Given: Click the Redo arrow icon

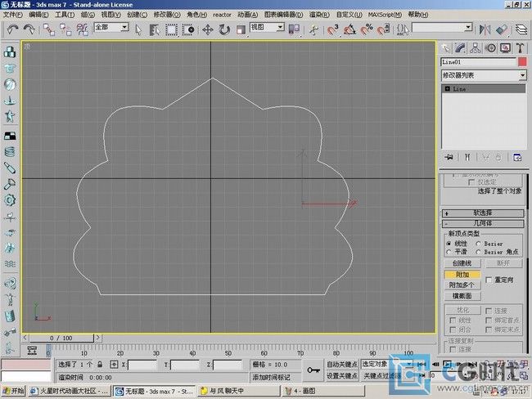Looking at the screenshot, I should point(29,29).
